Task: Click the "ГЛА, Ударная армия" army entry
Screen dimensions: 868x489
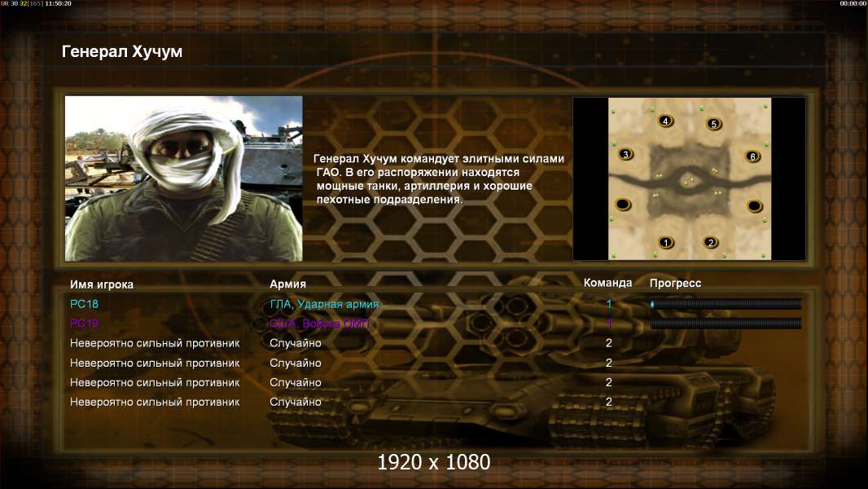Action: tap(324, 304)
